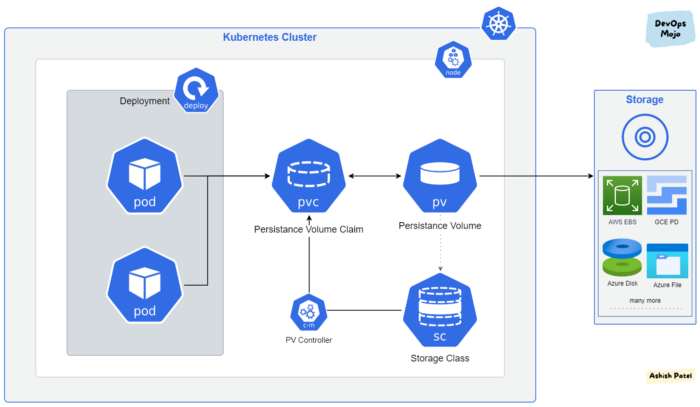Screen dimensions: 700x407
Task: Select the sc Storage Class icon
Action: point(440,310)
